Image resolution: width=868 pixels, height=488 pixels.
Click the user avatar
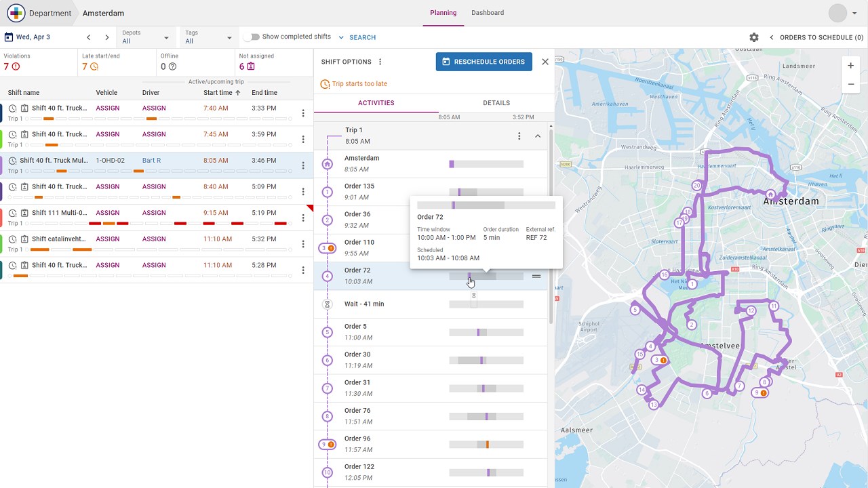pyautogui.click(x=838, y=13)
